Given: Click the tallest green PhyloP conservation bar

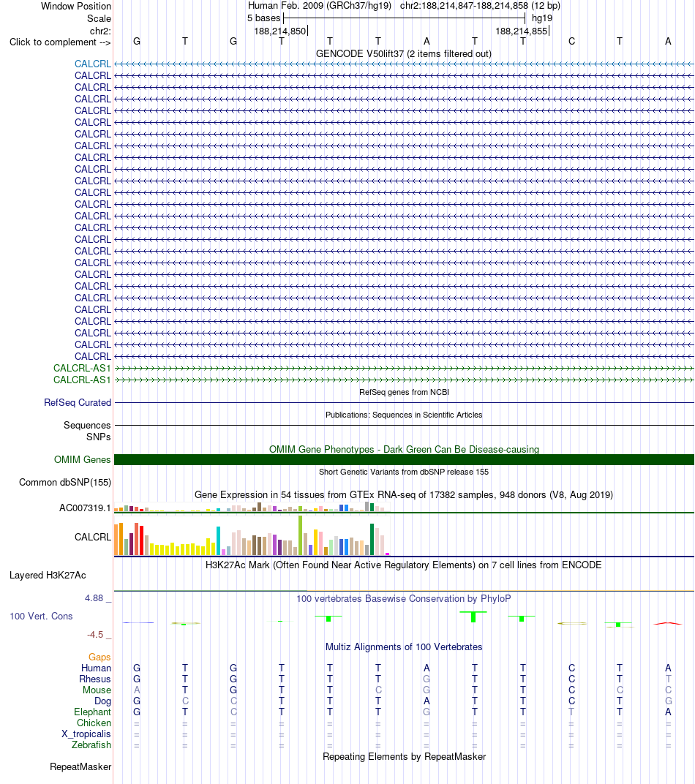Looking at the screenshot, I should [473, 617].
